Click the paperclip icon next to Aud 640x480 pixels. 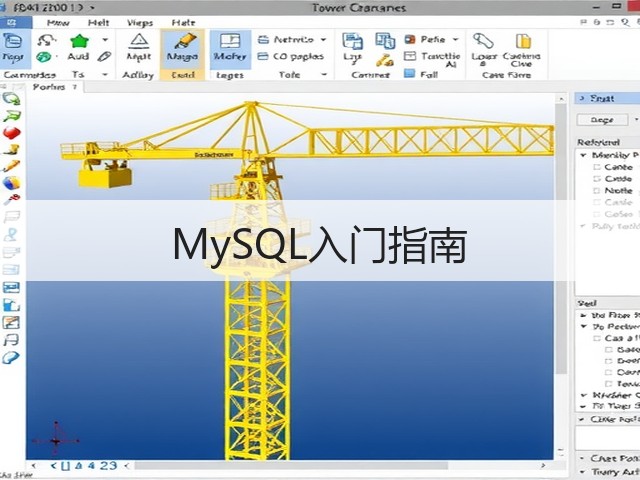click(x=104, y=56)
